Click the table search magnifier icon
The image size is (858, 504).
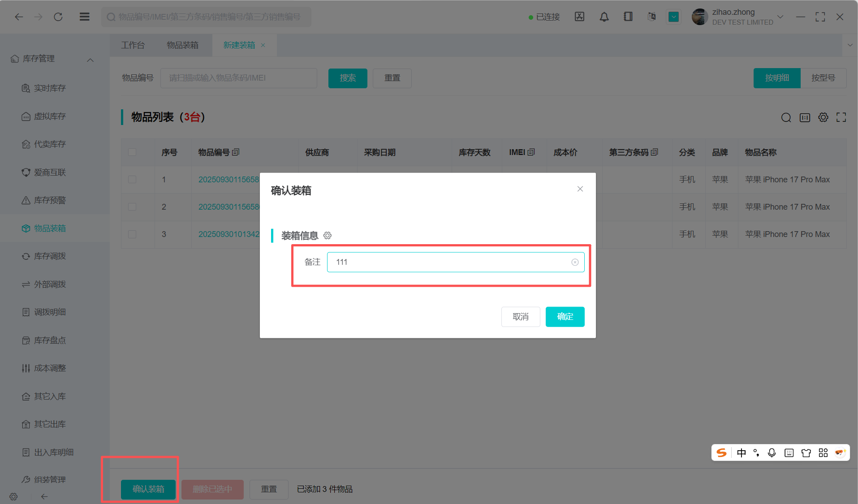[x=786, y=117]
